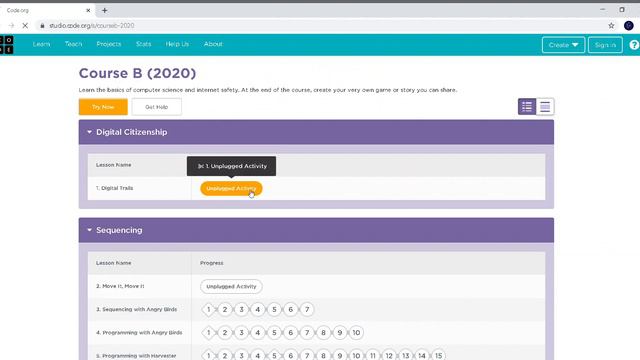Screen dimensions: 640x360
Task: Open level 3 of Programming with Angry Birds
Action: tap(241, 333)
